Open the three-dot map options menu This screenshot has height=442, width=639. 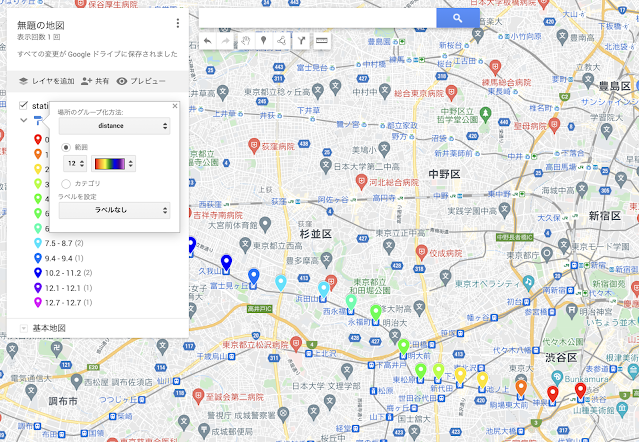(x=178, y=24)
